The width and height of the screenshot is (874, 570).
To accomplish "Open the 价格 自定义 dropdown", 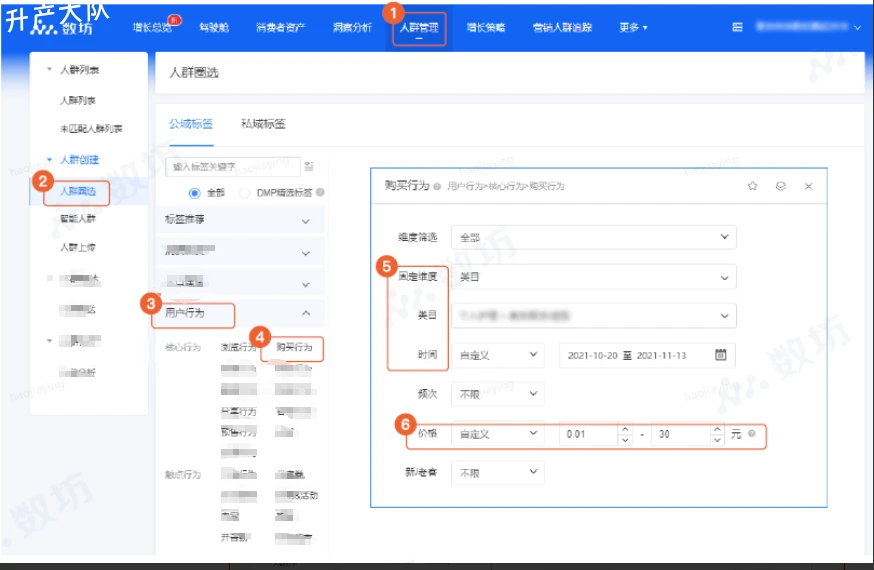I will pyautogui.click(x=498, y=433).
